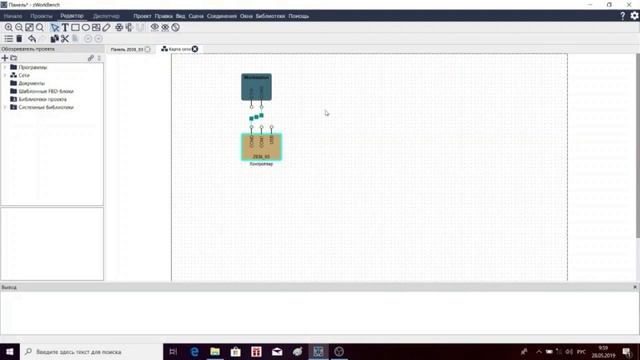The height and width of the screenshot is (360, 640).
Task: Click the Windows Start button
Action: coord(10,351)
